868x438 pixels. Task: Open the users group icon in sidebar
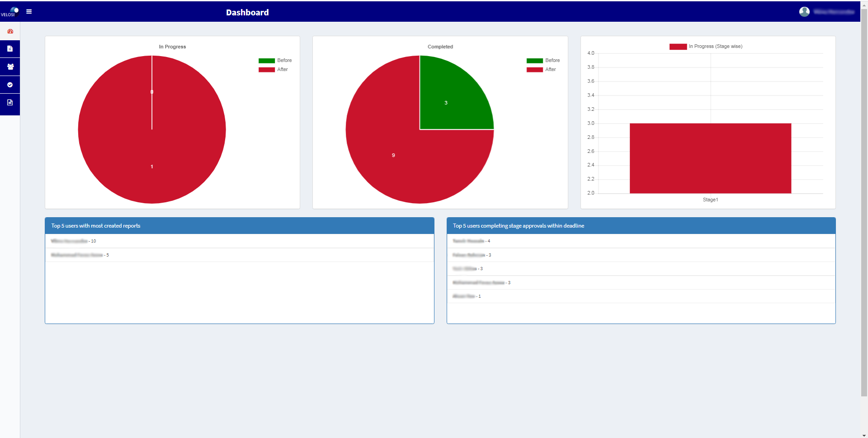10,67
